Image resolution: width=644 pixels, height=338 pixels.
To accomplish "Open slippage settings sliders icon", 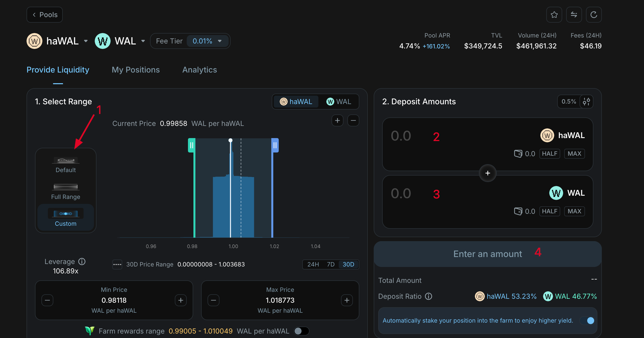I will pos(586,102).
